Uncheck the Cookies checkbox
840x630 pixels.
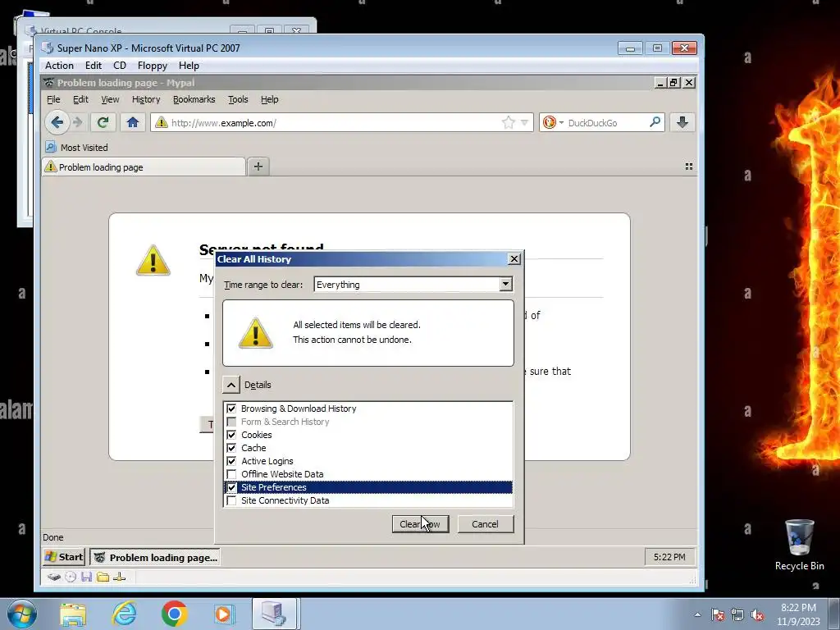[231, 435]
